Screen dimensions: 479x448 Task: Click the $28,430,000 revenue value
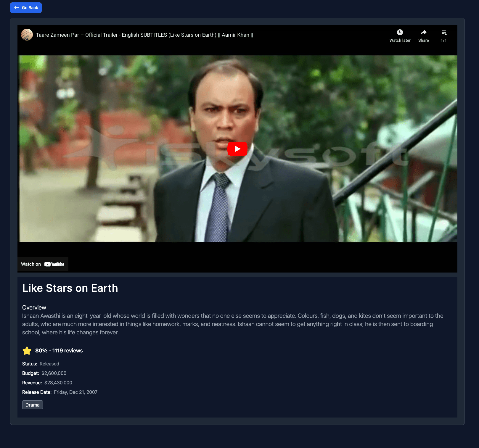click(58, 383)
